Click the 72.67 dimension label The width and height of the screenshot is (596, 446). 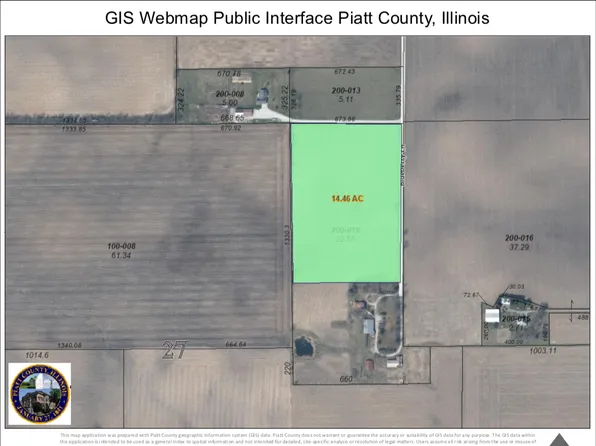pos(471,295)
